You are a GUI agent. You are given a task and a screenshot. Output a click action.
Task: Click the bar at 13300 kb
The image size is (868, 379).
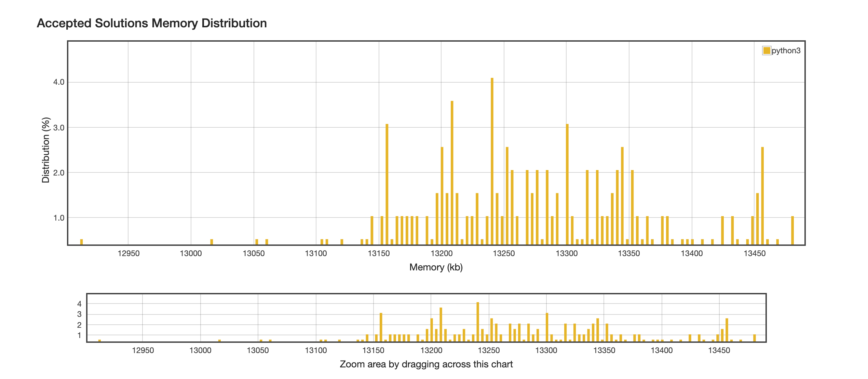pos(567,184)
